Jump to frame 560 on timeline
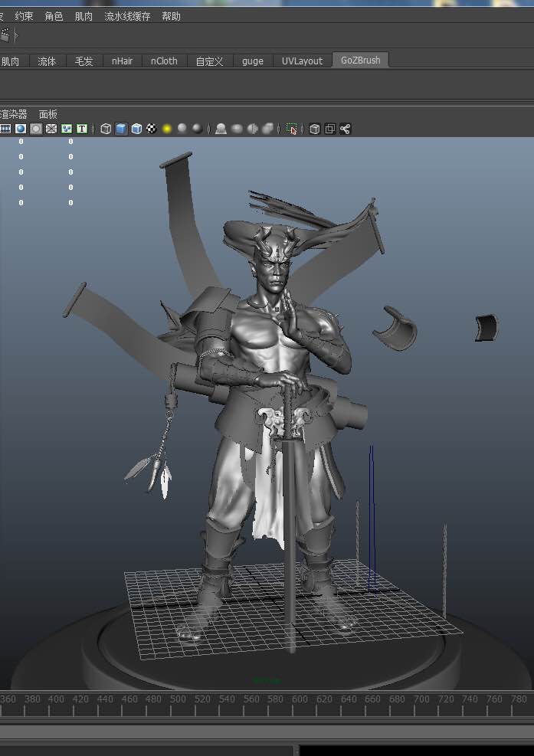 click(x=251, y=699)
